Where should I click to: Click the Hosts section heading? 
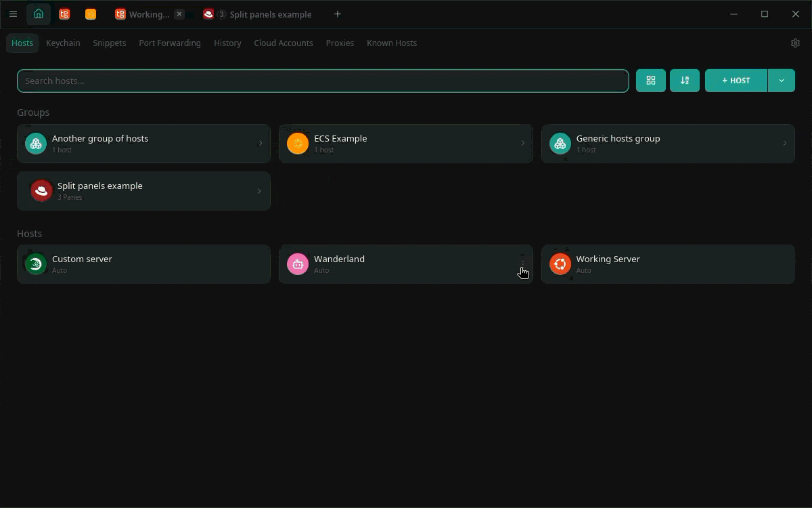tap(29, 233)
